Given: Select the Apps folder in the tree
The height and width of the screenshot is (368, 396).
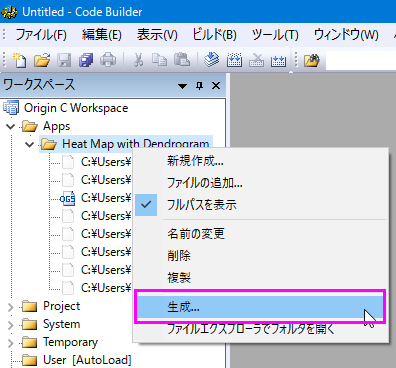Looking at the screenshot, I should (56, 126).
